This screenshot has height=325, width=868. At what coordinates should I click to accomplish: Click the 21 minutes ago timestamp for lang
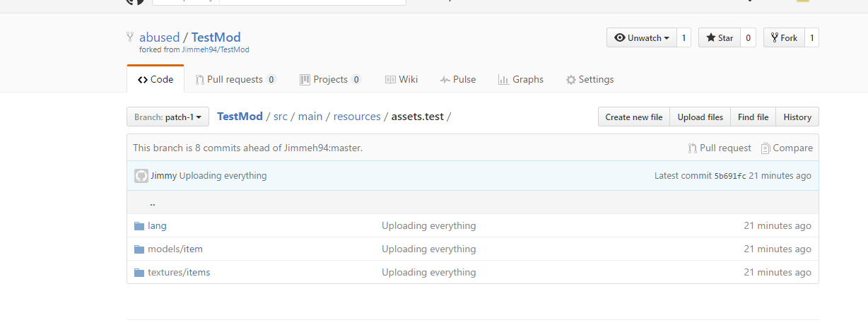pyautogui.click(x=778, y=225)
